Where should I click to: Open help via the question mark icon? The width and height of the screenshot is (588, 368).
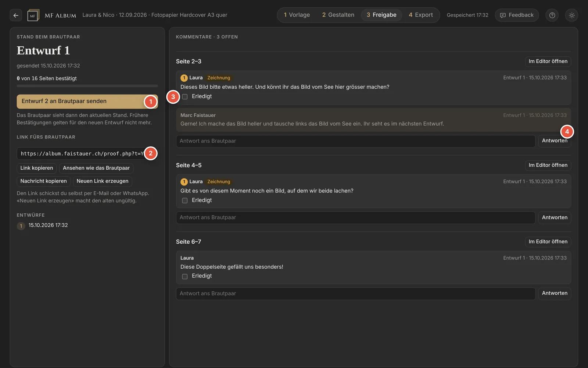(552, 15)
